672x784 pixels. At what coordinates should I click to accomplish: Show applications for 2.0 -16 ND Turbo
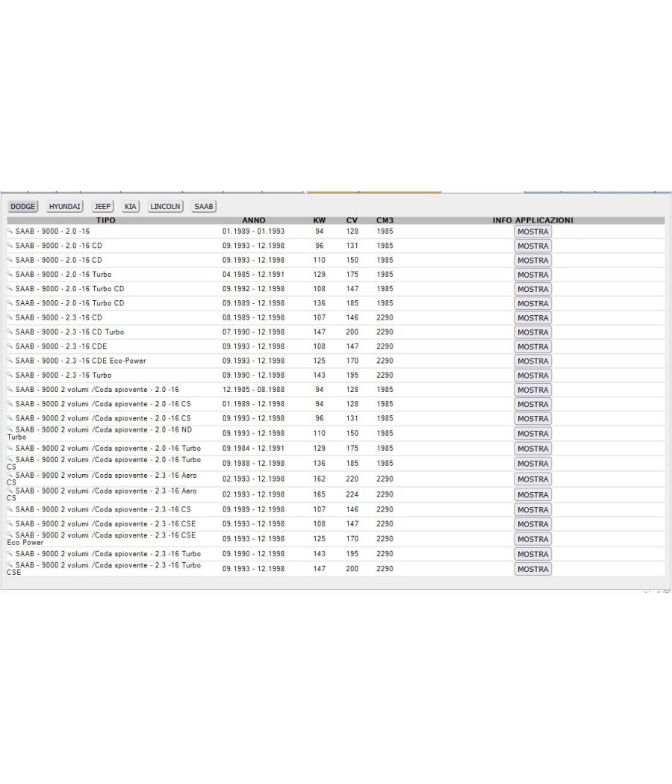tap(533, 434)
